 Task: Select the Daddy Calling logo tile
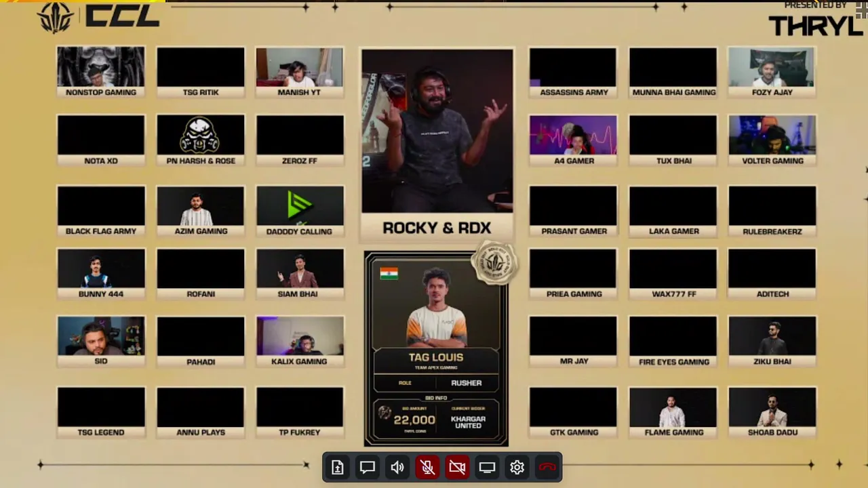coord(300,211)
